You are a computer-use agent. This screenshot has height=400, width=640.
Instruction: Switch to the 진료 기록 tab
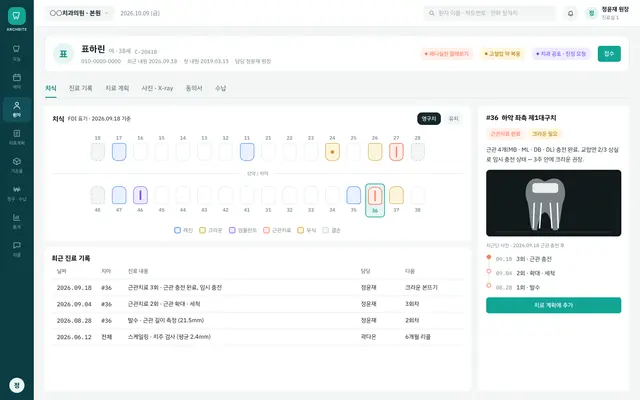[80, 88]
